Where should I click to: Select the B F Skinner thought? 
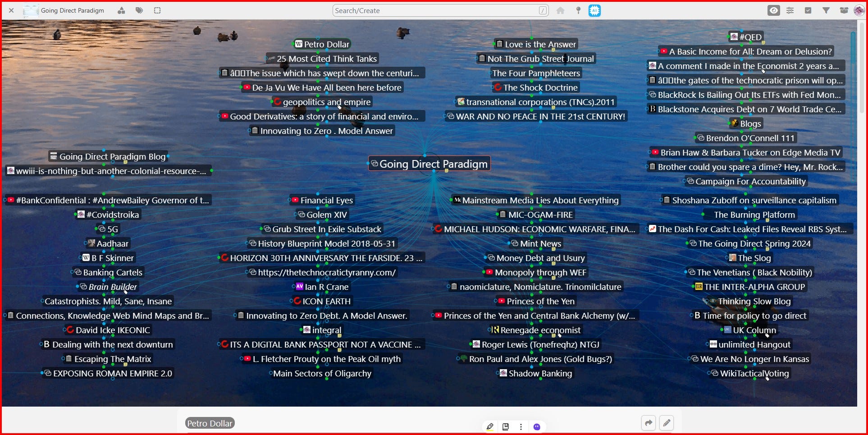tap(108, 258)
